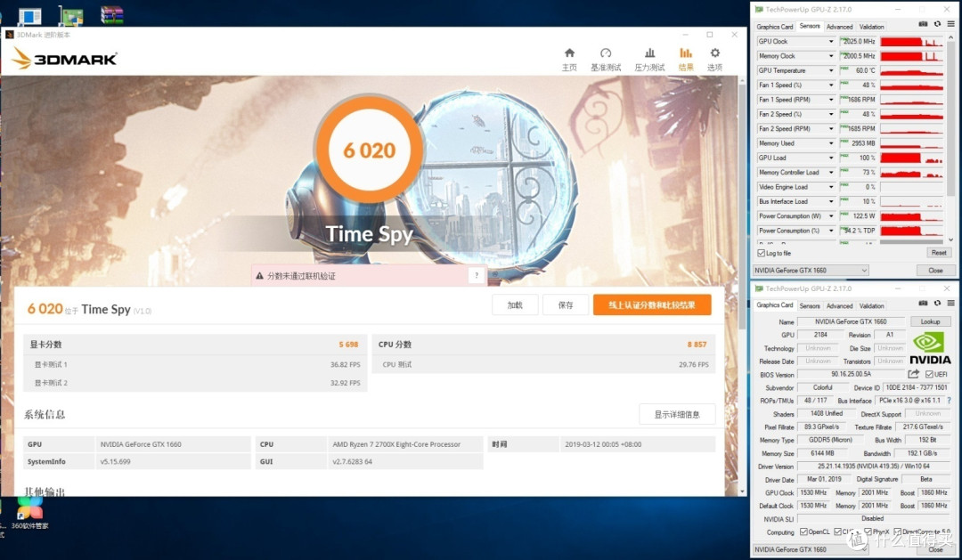
Task: Click the 加载 (Load) button
Action: click(515, 304)
